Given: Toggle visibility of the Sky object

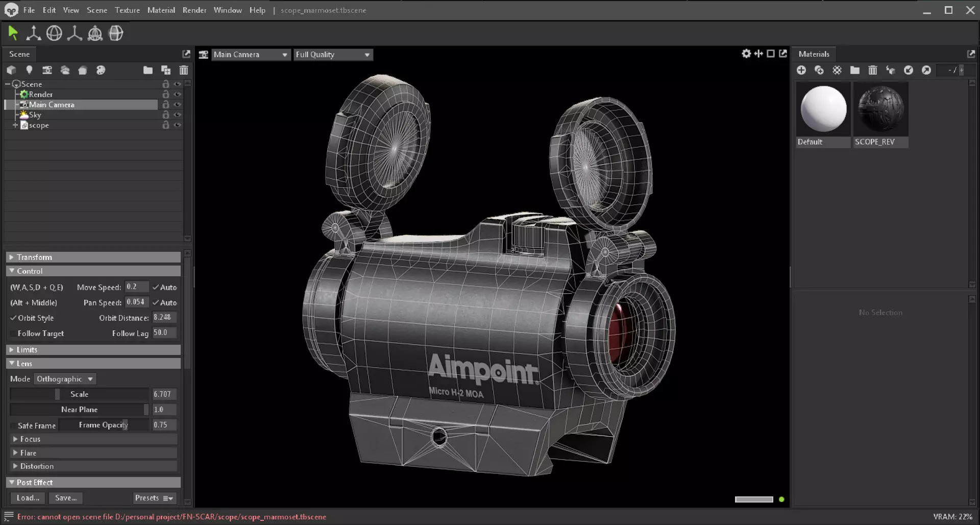Looking at the screenshot, I should tap(178, 115).
